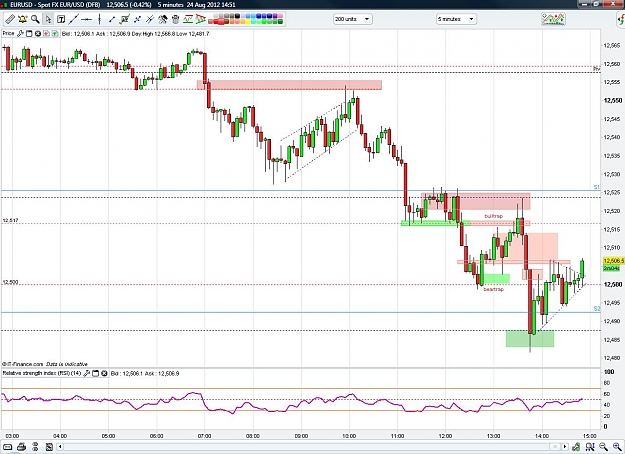Select the ruler measurement tool
625x454 pixels.
click(x=10, y=19)
